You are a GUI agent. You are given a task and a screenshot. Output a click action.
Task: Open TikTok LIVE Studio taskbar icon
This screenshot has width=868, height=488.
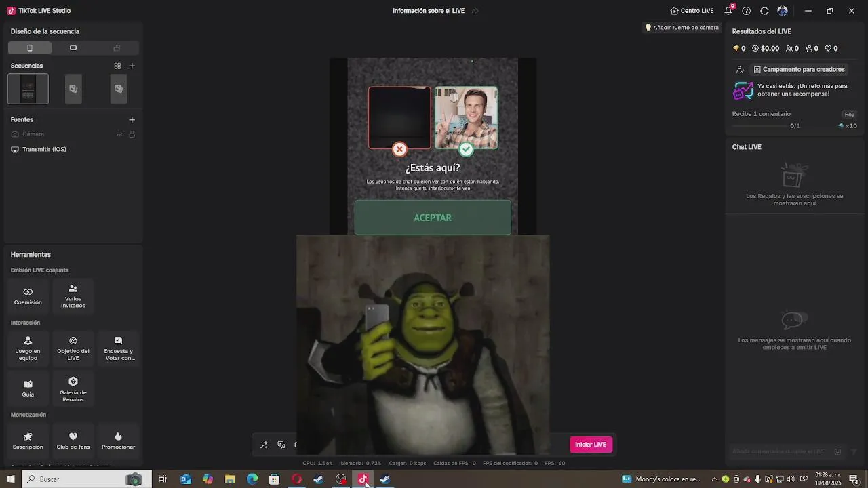point(363,479)
